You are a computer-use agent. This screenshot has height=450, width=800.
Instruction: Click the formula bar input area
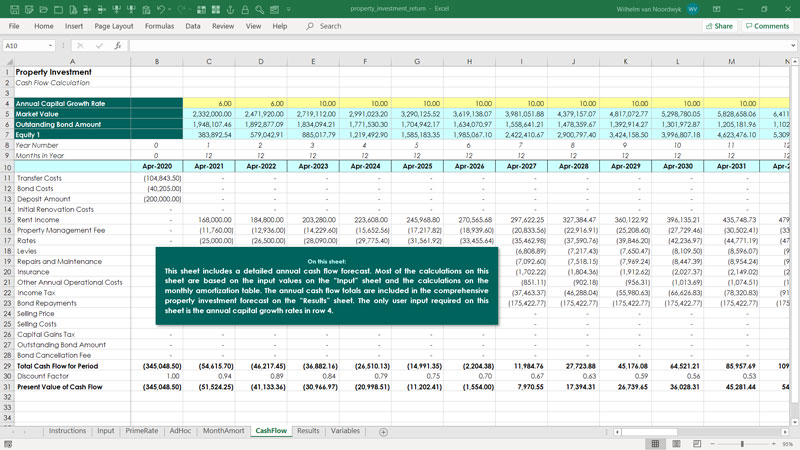[x=458, y=45]
